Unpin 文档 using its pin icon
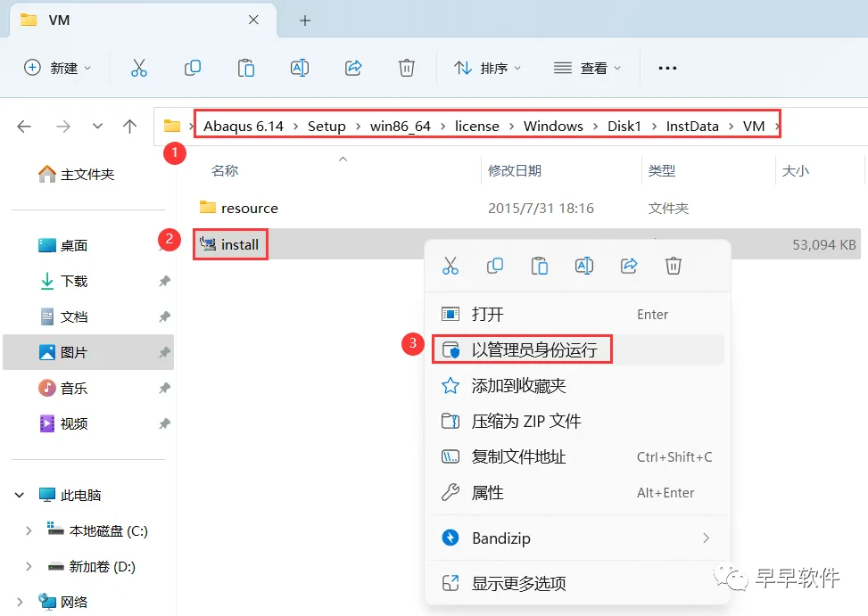This screenshot has width=868, height=616. point(164,316)
